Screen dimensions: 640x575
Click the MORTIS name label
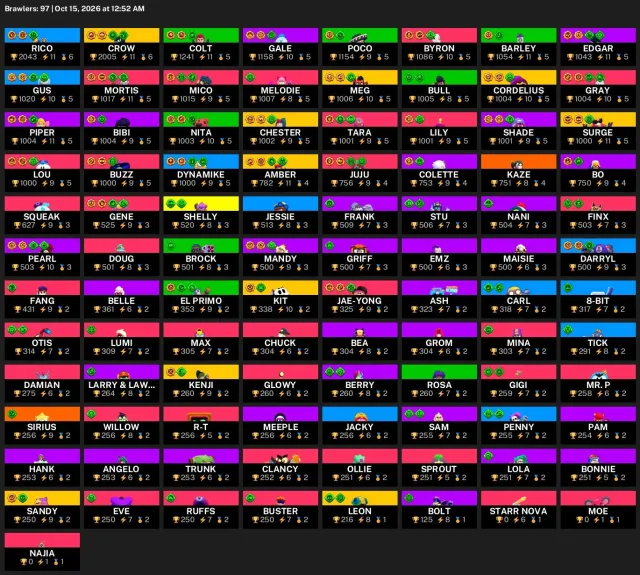tap(121, 91)
